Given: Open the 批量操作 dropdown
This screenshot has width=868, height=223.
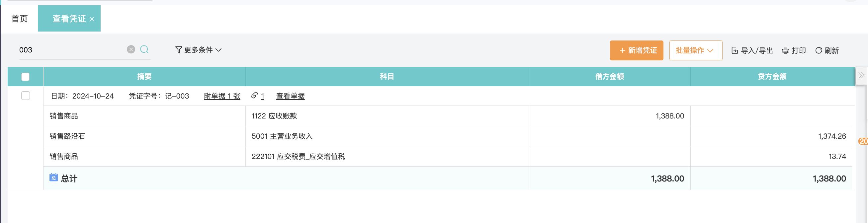Looking at the screenshot, I should point(695,50).
